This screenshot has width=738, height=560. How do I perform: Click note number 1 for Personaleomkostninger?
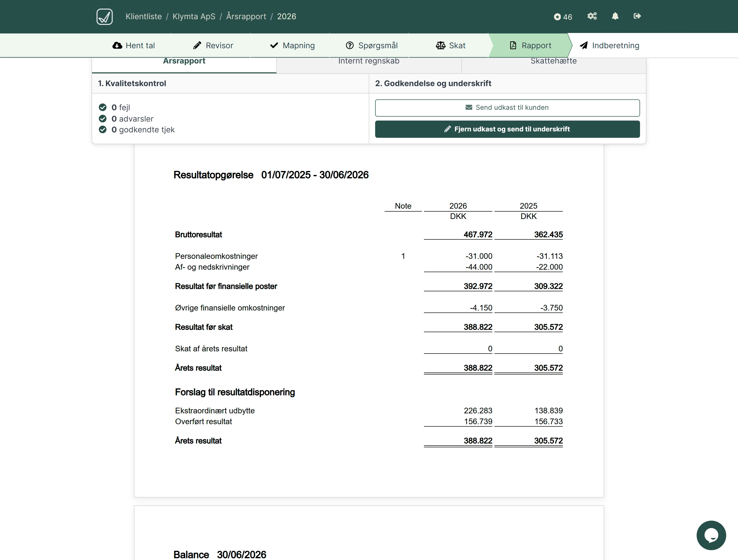(403, 256)
